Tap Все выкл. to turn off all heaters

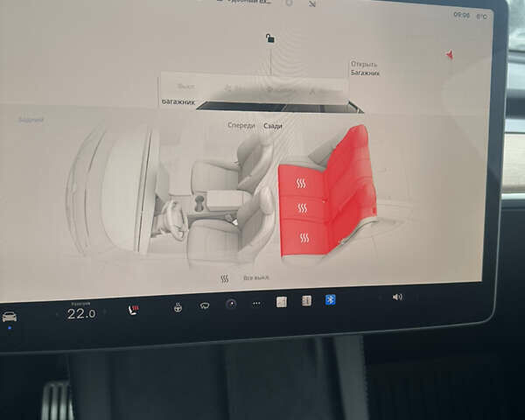257,276
